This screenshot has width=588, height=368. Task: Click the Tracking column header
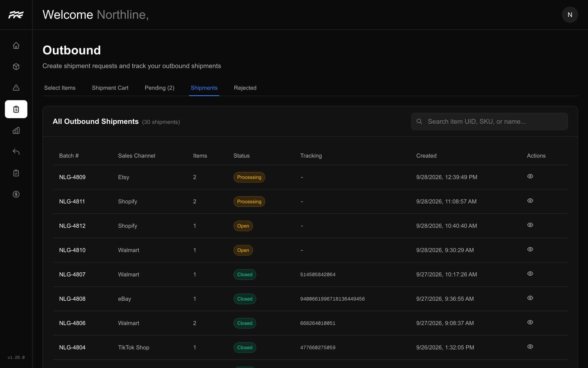point(311,156)
